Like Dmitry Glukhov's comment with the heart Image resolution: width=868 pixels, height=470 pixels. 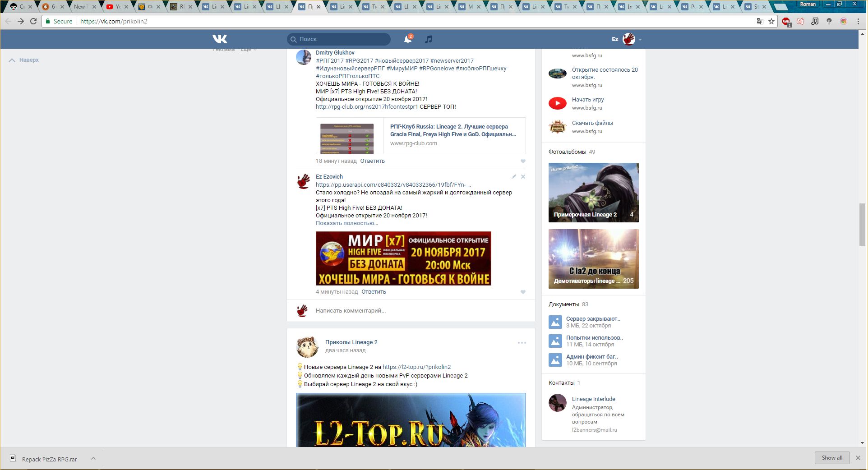[523, 161]
